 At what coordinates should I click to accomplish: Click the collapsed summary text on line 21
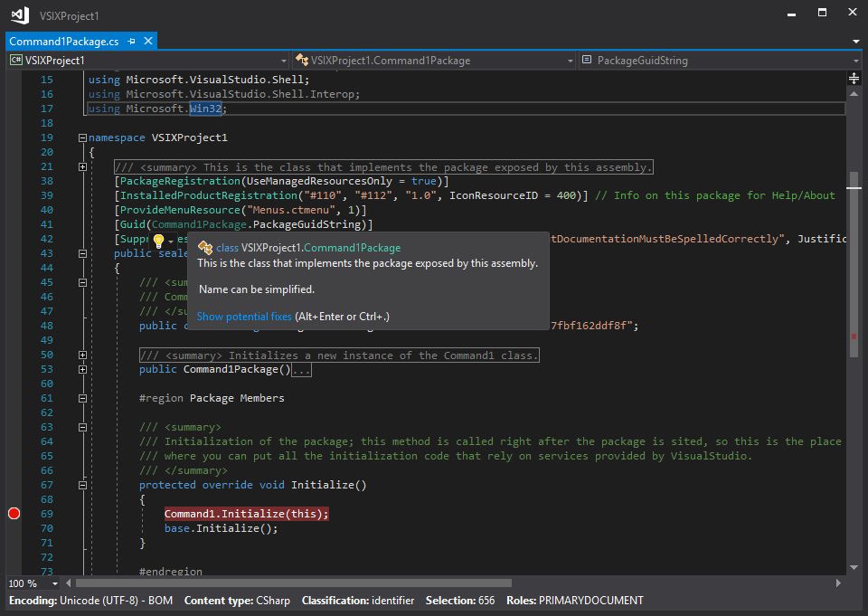coord(383,167)
